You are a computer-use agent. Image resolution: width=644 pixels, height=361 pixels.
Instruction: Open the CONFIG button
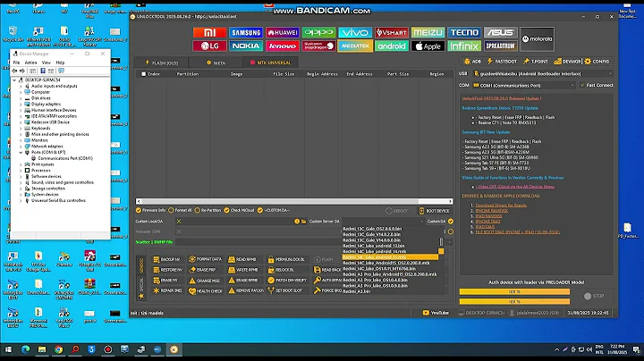[597, 61]
